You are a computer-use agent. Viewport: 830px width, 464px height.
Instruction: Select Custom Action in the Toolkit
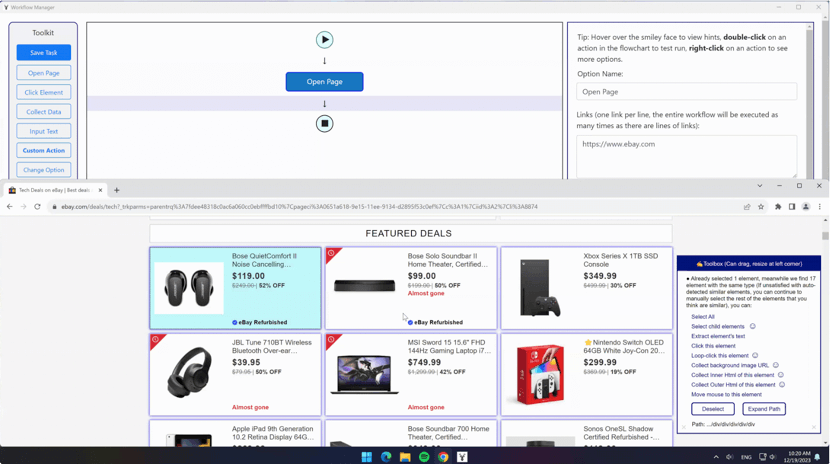tap(43, 150)
